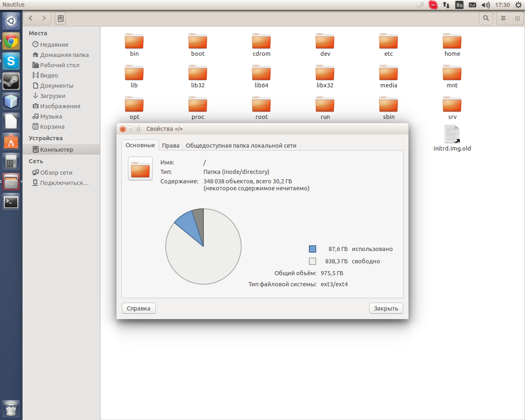525x420 pixels.
Task: Open Google Chrome from the launcher
Action: click(11, 41)
